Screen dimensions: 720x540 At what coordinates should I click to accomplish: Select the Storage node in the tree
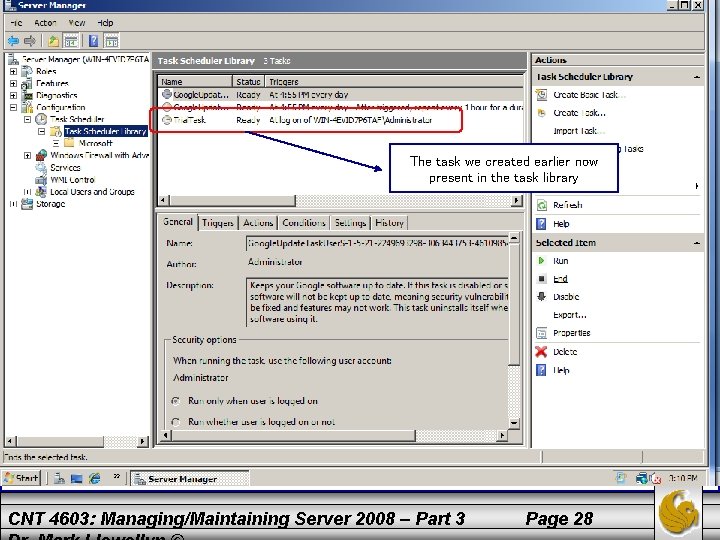(x=51, y=204)
